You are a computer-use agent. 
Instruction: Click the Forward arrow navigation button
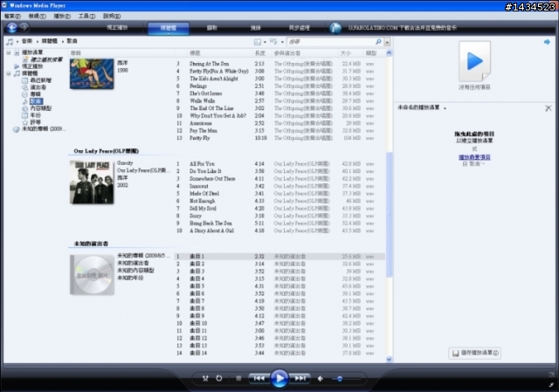pos(24,27)
